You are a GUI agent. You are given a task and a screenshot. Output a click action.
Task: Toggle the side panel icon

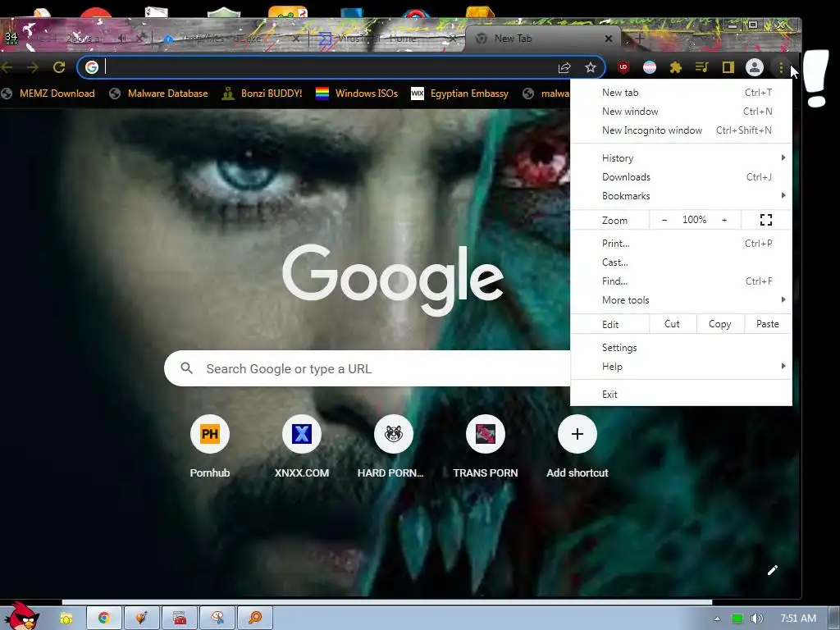(728, 67)
